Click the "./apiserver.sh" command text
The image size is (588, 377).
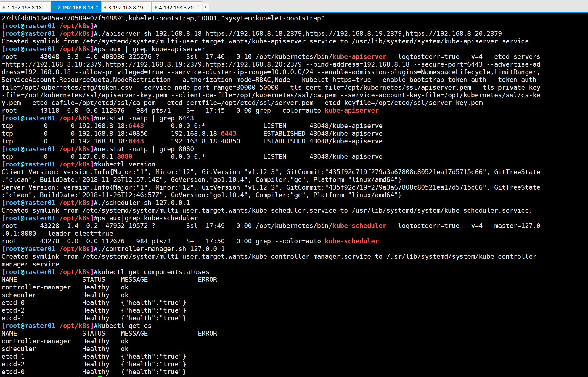(125, 34)
